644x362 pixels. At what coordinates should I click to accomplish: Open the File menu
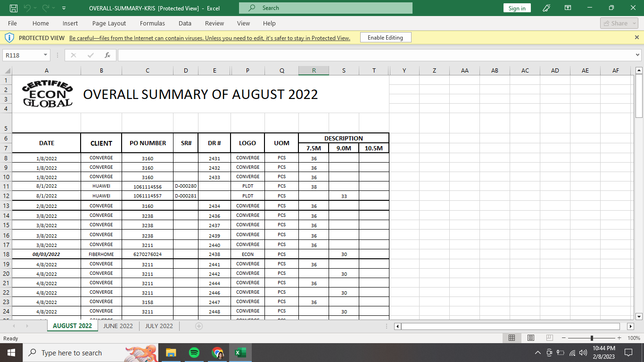tap(12, 23)
